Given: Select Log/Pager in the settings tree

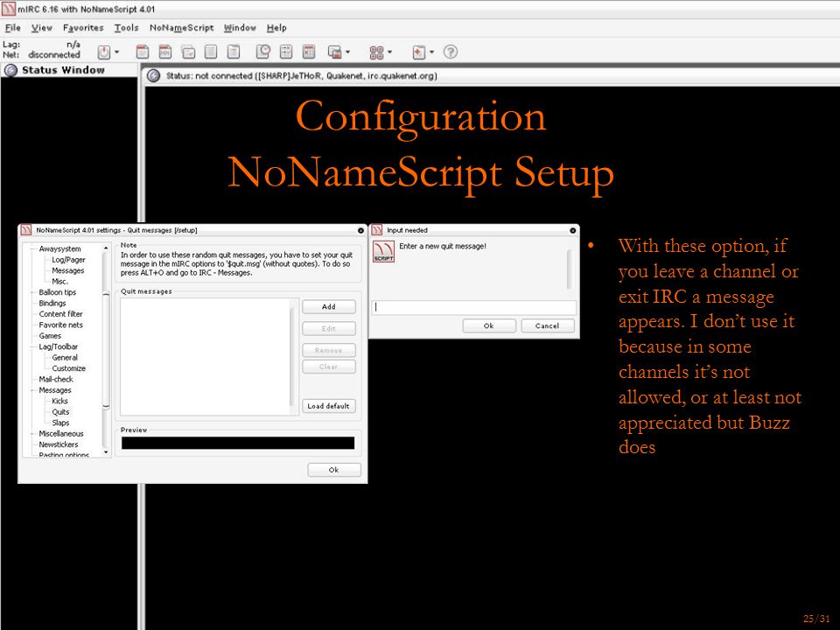Looking at the screenshot, I should point(68,260).
